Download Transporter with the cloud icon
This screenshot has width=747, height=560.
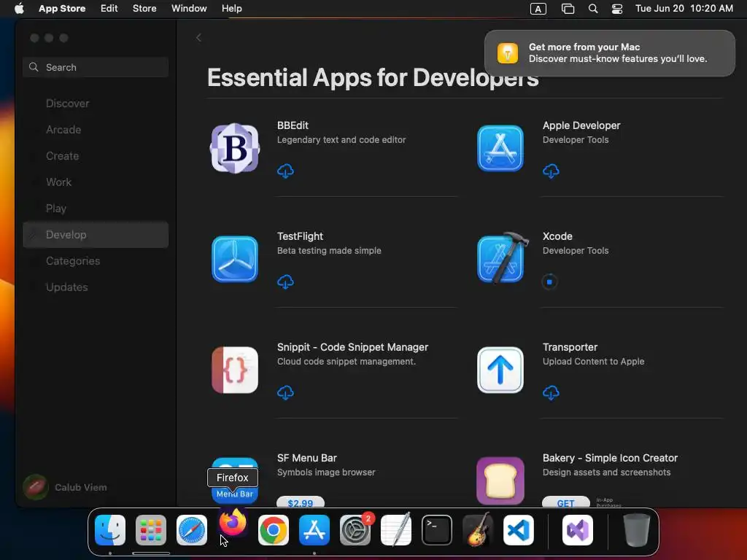[x=551, y=393]
